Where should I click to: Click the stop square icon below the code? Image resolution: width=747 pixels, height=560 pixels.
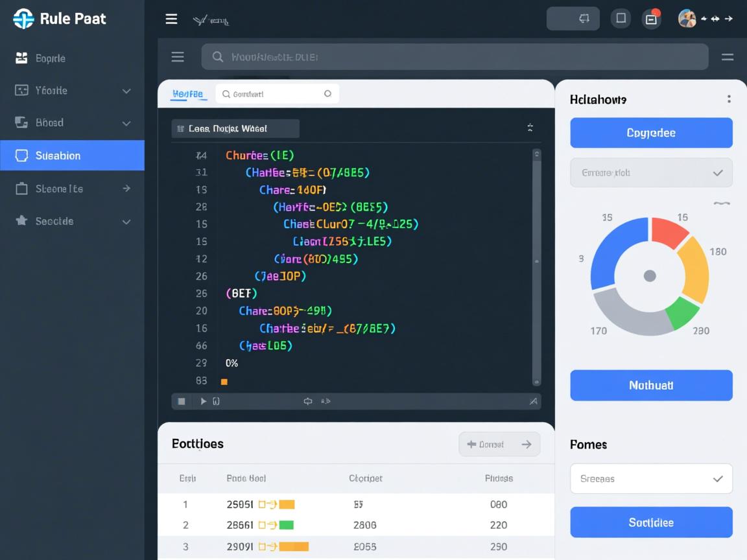182,401
